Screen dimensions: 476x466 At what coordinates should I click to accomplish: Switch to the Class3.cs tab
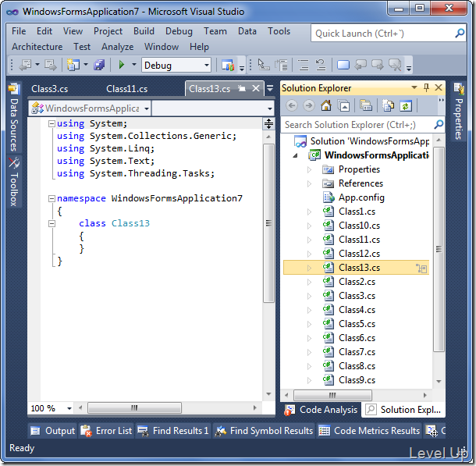point(49,89)
